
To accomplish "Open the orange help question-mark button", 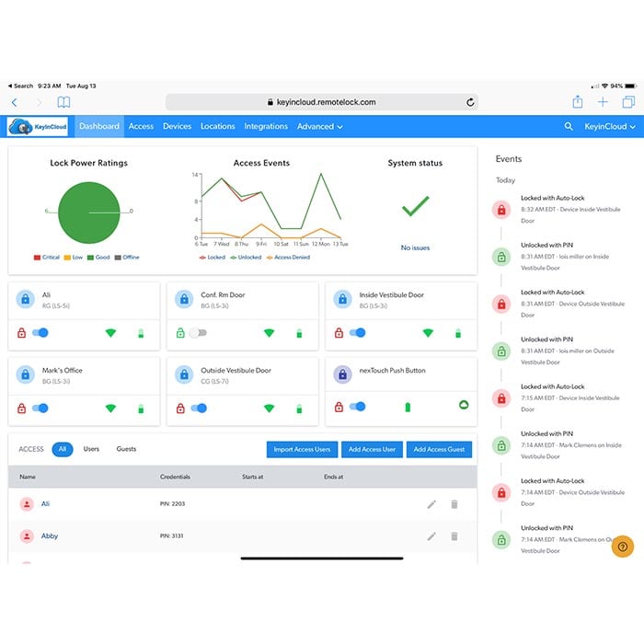I will [x=623, y=546].
